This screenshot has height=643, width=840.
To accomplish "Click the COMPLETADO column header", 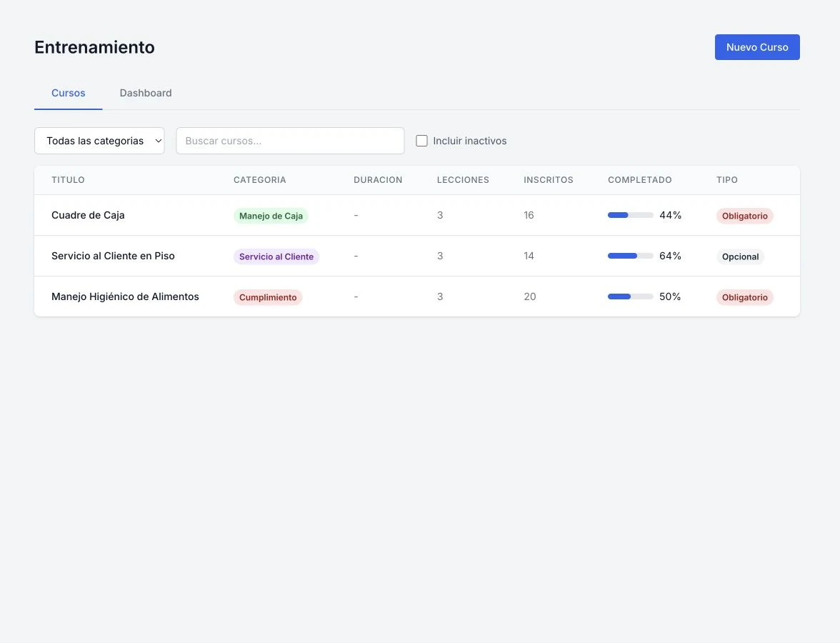I will coord(640,180).
